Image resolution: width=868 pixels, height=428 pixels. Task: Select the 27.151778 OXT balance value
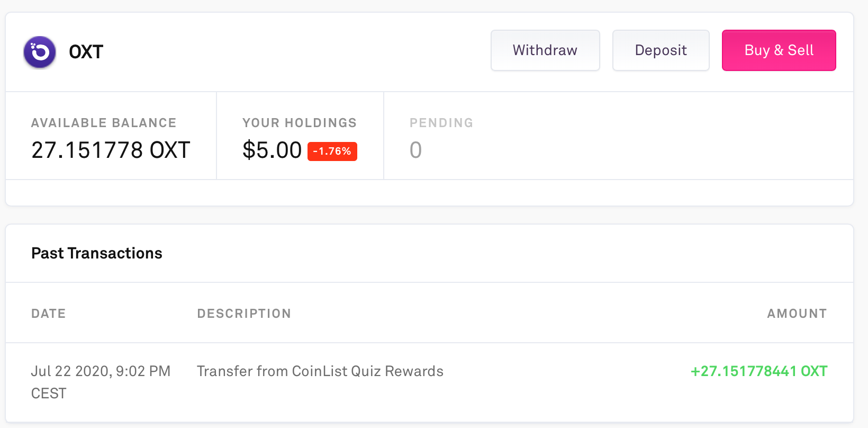[111, 150]
